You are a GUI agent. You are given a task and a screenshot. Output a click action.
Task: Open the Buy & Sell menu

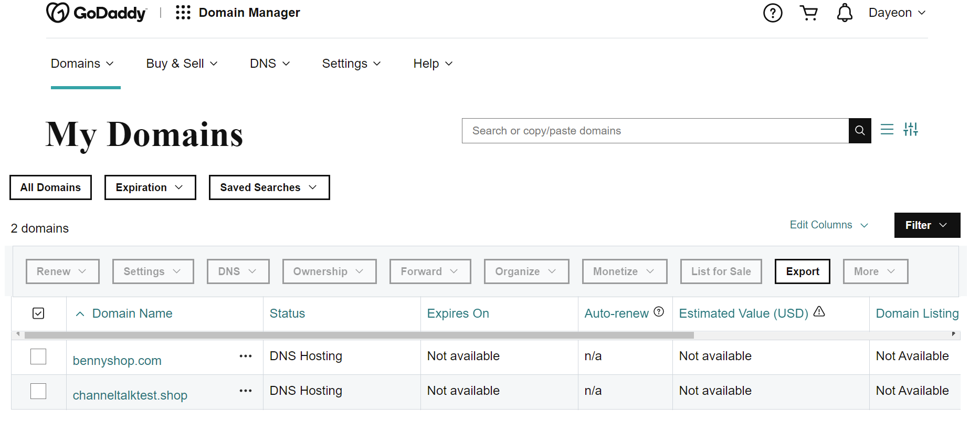click(x=182, y=64)
